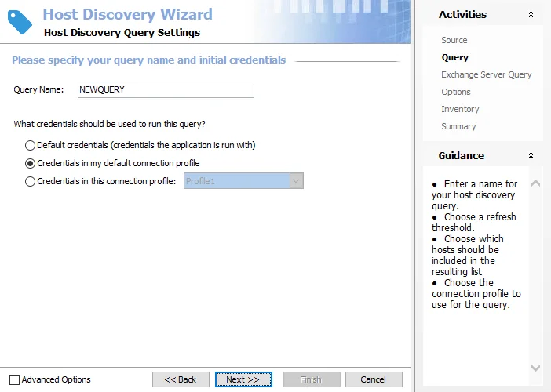The width and height of the screenshot is (551, 392).
Task: Cancel the Host Discovery Wizard
Action: pos(374,379)
